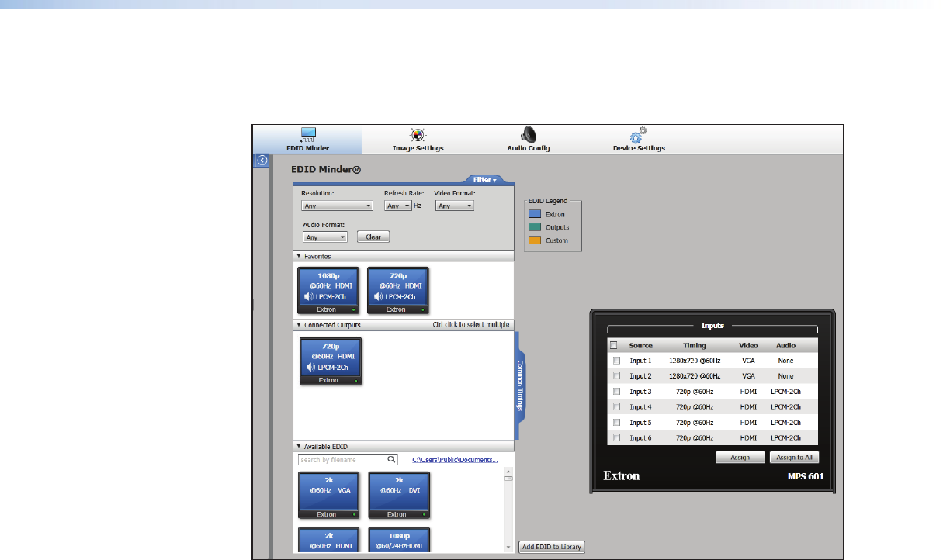Select the 2k VGA available EDID tile

pyautogui.click(x=329, y=495)
